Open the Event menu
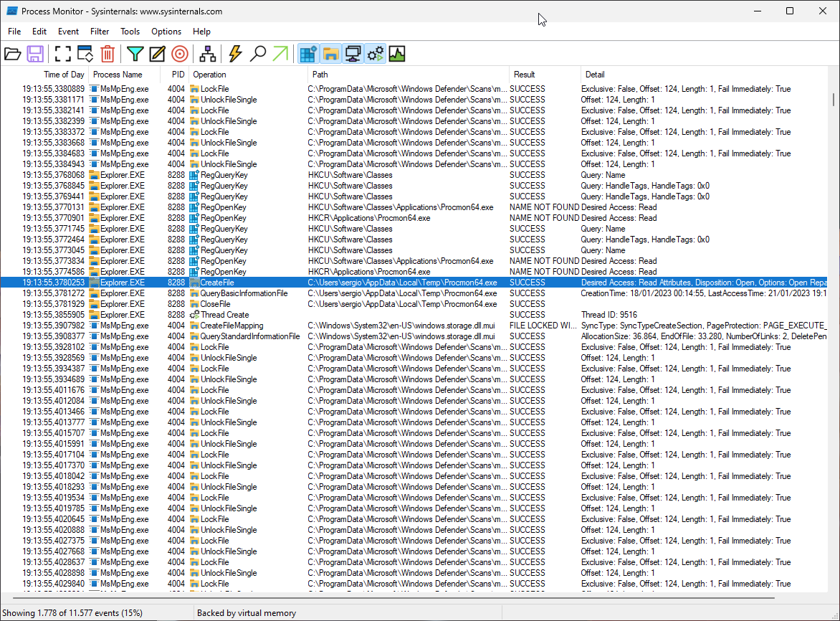Image resolution: width=840 pixels, height=621 pixels. pyautogui.click(x=68, y=32)
